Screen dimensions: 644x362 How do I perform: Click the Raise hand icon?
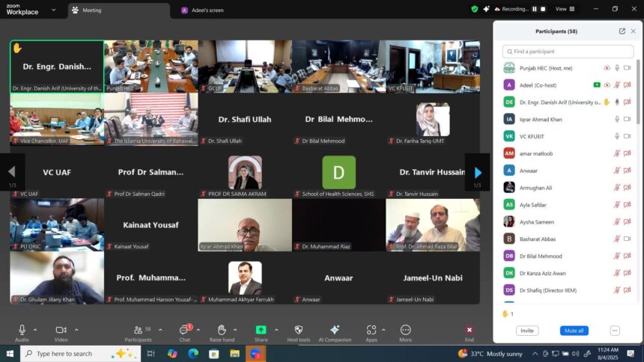coord(222,330)
